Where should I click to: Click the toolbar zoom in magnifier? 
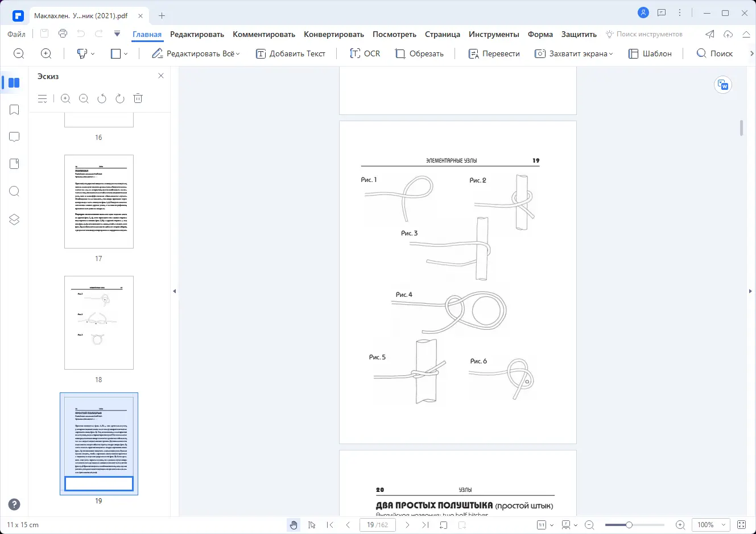coord(46,53)
